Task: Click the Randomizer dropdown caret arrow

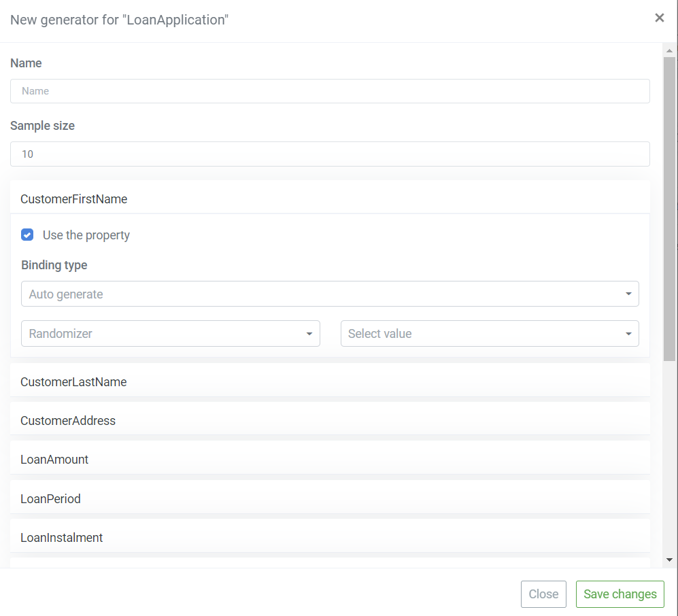Action: click(x=309, y=334)
